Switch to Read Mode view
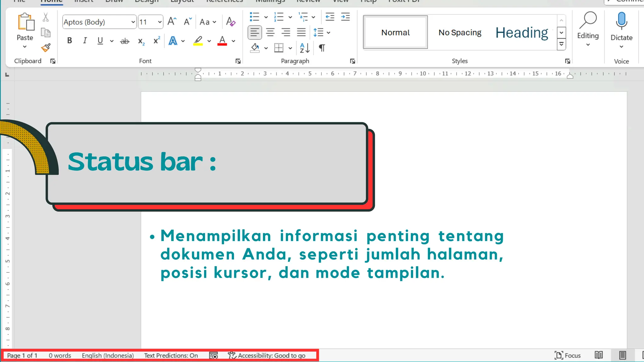The image size is (644, 362). (599, 355)
